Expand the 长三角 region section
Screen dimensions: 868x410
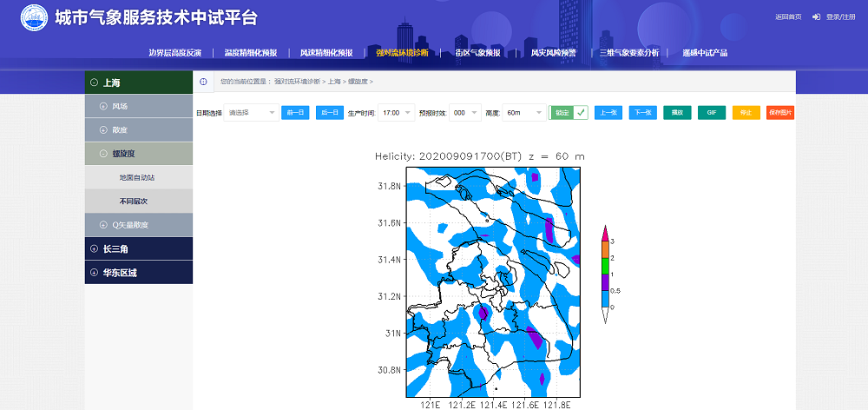pos(139,249)
